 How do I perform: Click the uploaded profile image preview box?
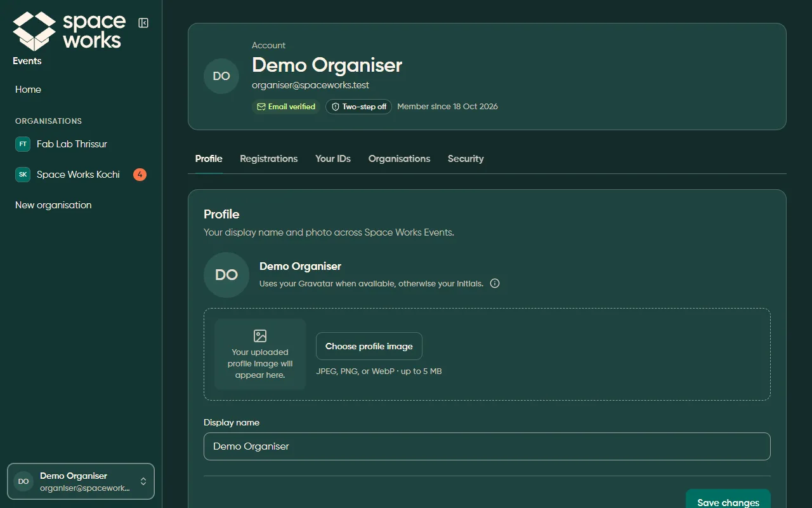[x=260, y=354]
